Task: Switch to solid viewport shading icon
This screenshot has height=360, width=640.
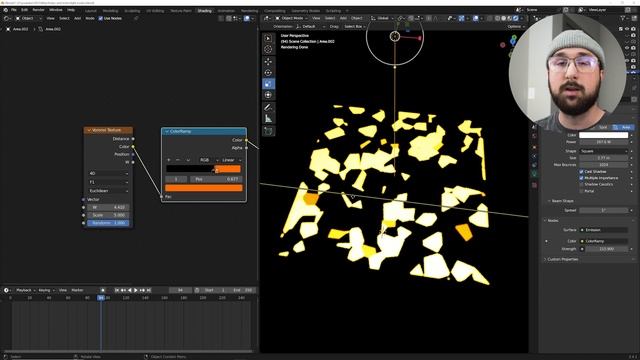Action: click(503, 18)
